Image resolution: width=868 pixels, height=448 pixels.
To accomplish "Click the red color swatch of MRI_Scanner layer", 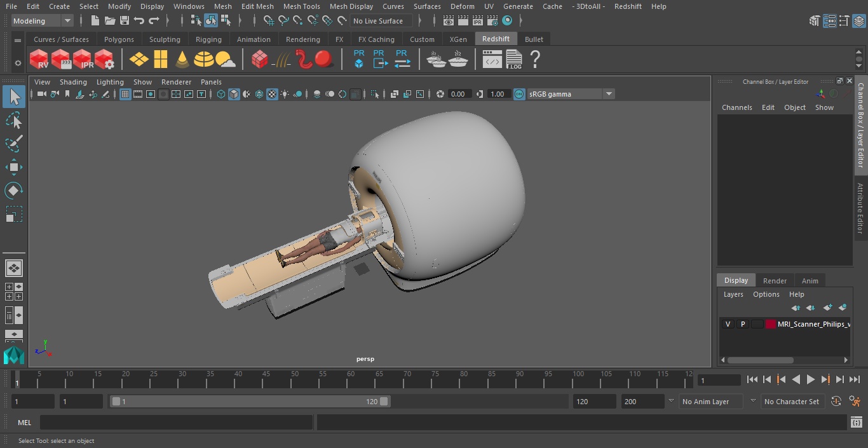I will 771,324.
